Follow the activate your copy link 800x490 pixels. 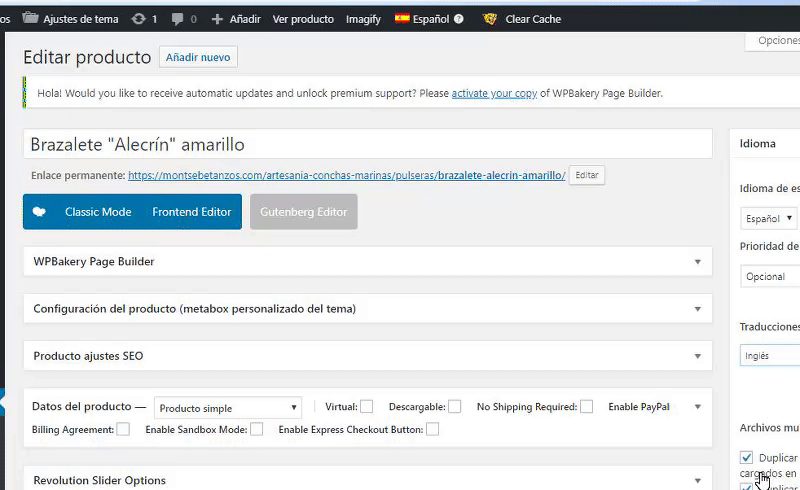[494, 94]
